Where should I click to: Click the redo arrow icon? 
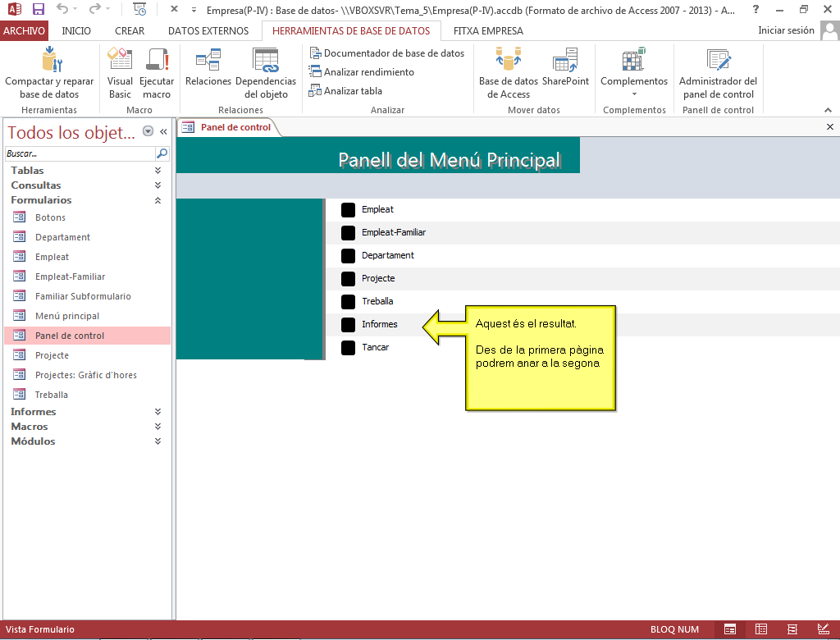[95, 9]
